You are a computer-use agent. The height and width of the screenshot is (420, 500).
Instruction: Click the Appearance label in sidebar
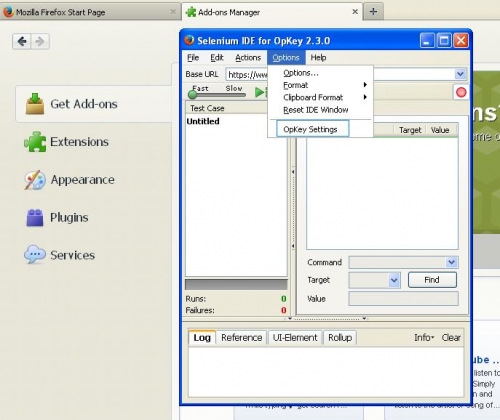[83, 180]
